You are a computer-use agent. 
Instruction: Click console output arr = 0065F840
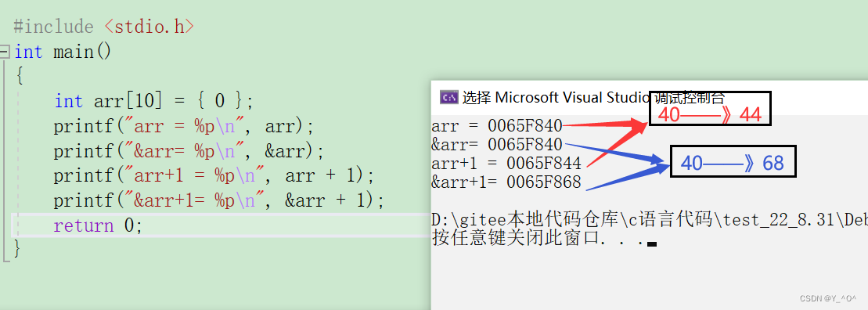(497, 126)
